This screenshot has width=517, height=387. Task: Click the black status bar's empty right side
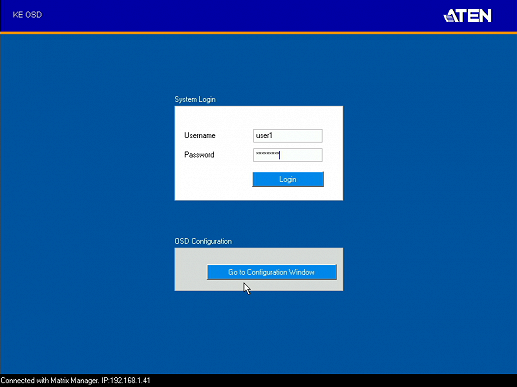pos(333,380)
